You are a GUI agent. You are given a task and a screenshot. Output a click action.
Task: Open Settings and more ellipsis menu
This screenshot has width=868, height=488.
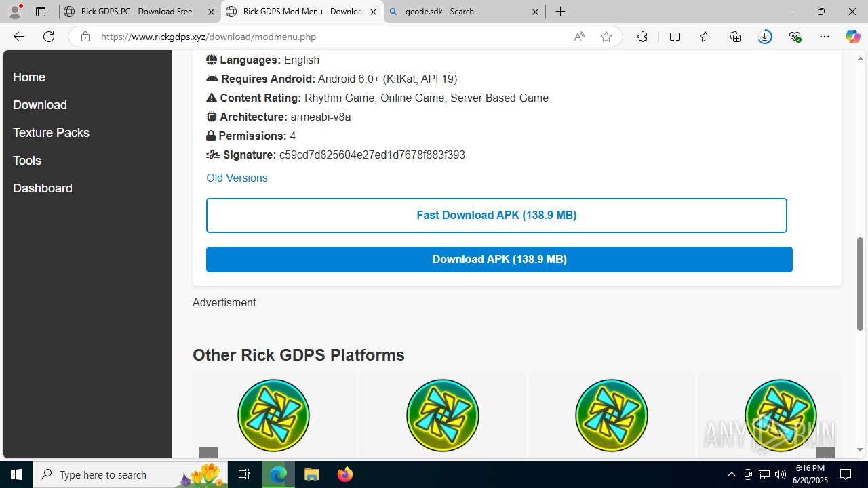click(825, 37)
